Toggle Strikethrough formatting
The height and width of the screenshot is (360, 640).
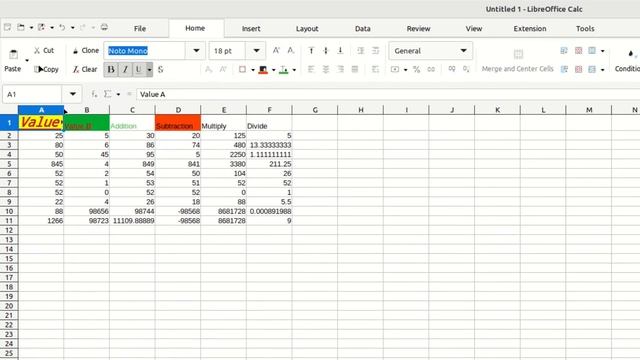[160, 70]
